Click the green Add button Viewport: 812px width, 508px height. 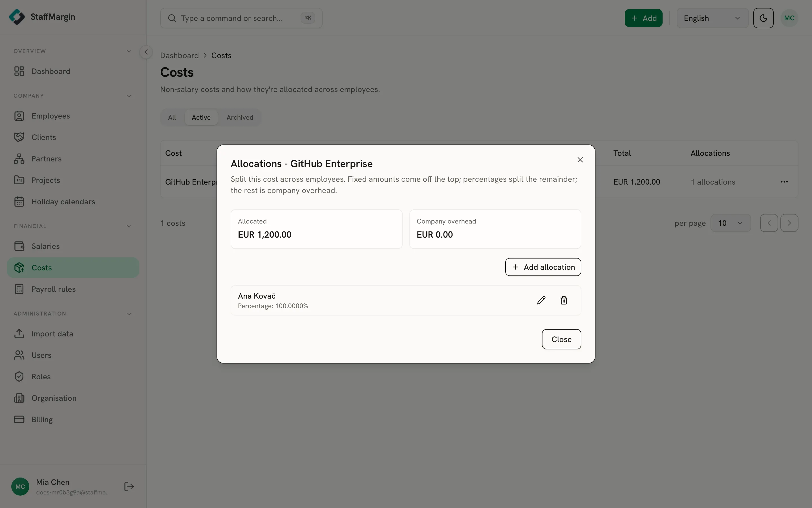click(x=643, y=18)
